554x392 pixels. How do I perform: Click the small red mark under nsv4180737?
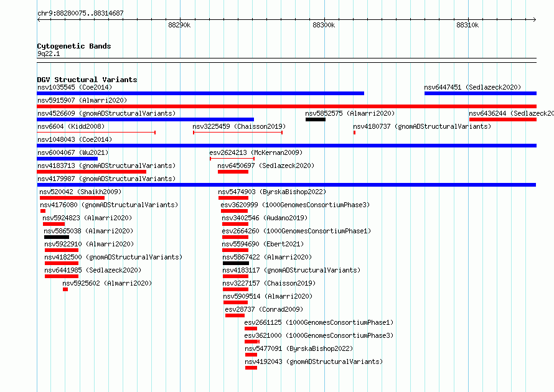click(x=354, y=133)
